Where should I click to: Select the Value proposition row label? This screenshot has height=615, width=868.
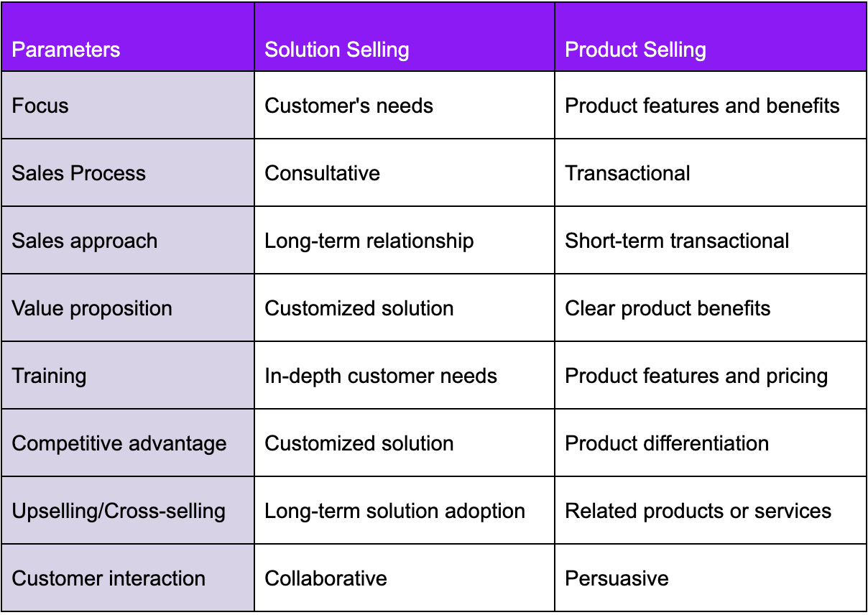(x=128, y=307)
